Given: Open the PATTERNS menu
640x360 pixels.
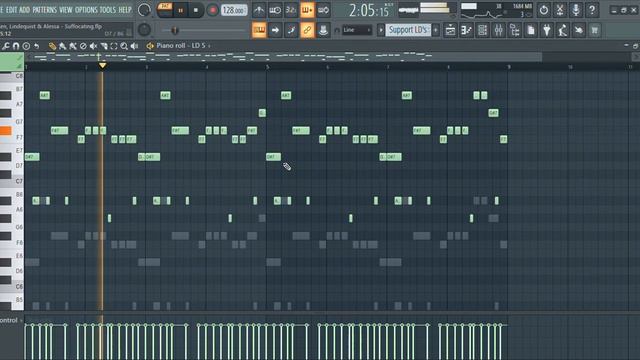Looking at the screenshot, I should [x=44, y=10].
